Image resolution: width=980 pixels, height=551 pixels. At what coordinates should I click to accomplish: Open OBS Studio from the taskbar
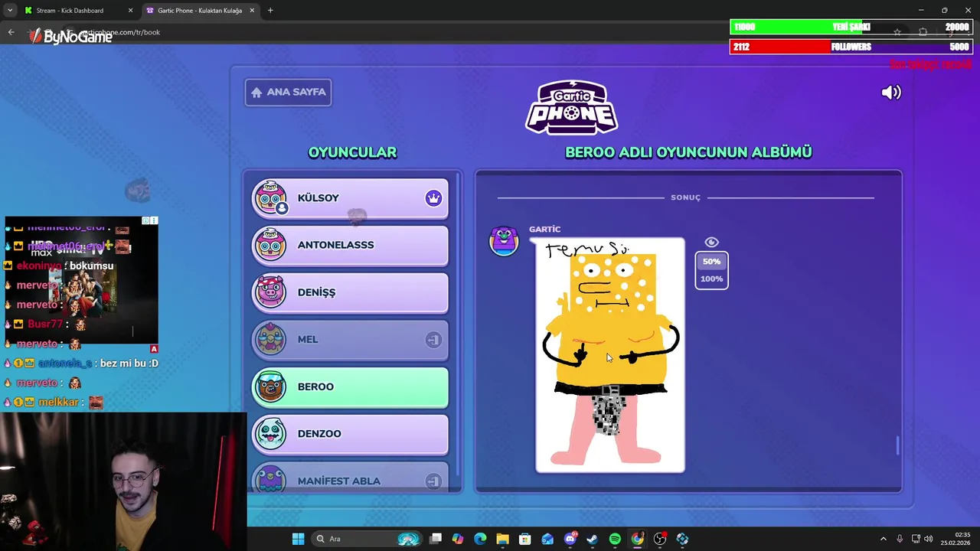[x=660, y=539]
